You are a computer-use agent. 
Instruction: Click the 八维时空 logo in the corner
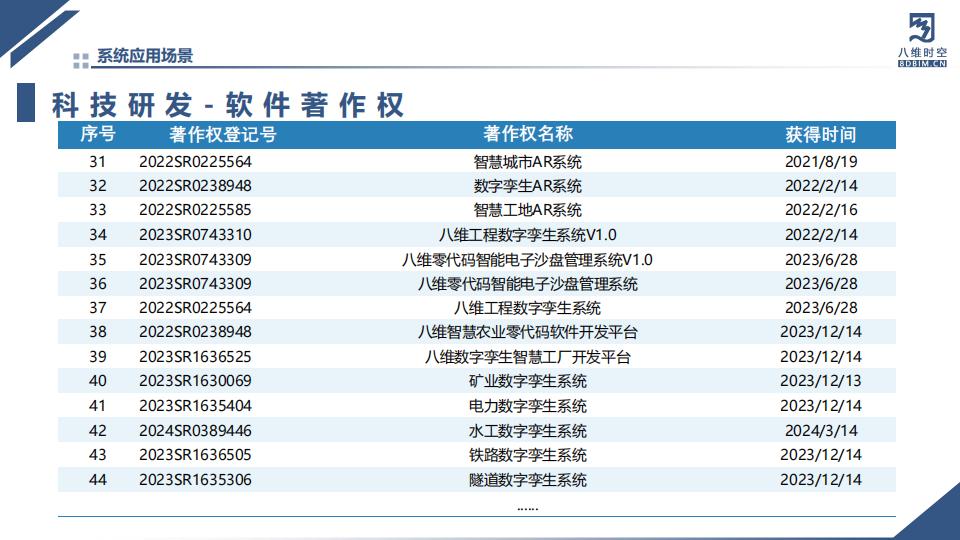[x=922, y=40]
